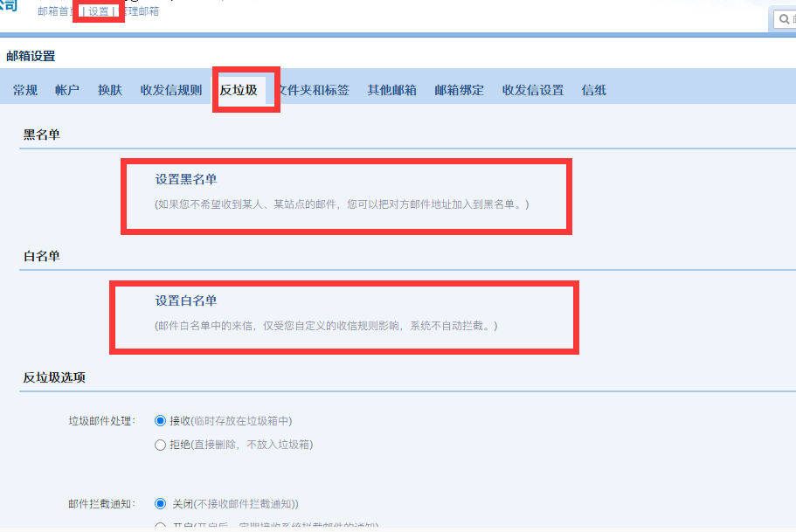Image resolution: width=796 pixels, height=532 pixels.
Task: Select 拒绝 to delete spam directly
Action: tap(161, 444)
